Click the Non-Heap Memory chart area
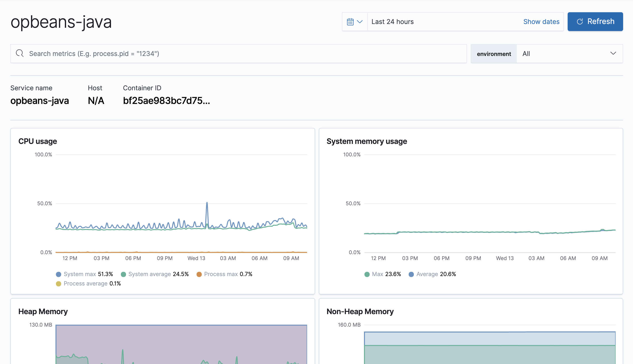 point(490,350)
